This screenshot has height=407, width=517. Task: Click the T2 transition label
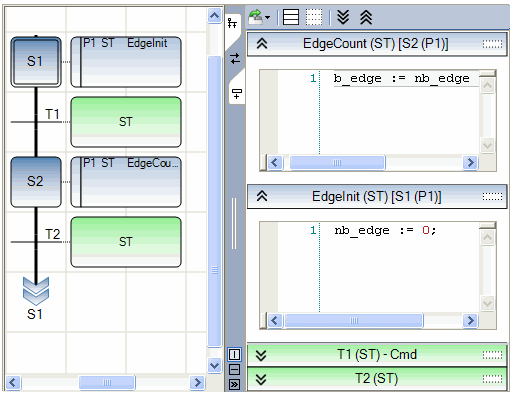tap(52, 234)
